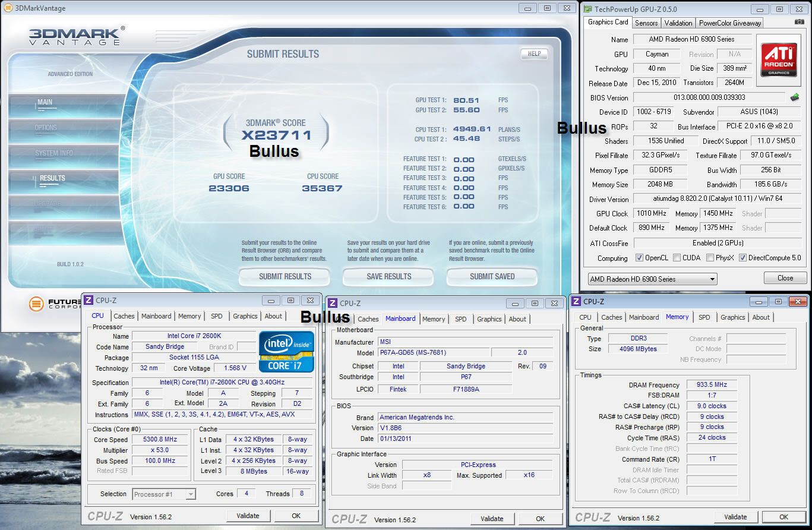Open the Validation tab in GPU-Z
Image resolution: width=812 pixels, height=530 pixels.
pos(678,23)
